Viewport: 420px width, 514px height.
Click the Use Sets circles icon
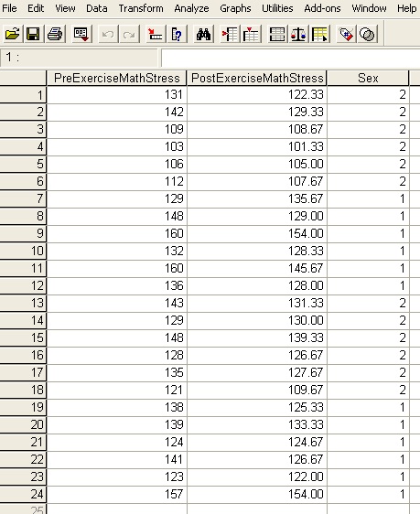(367, 34)
